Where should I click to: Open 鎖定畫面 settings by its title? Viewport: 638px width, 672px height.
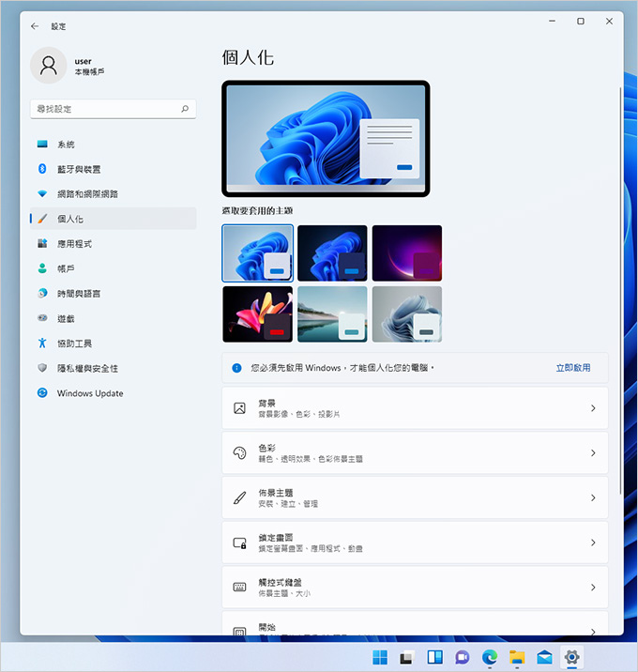(x=275, y=538)
